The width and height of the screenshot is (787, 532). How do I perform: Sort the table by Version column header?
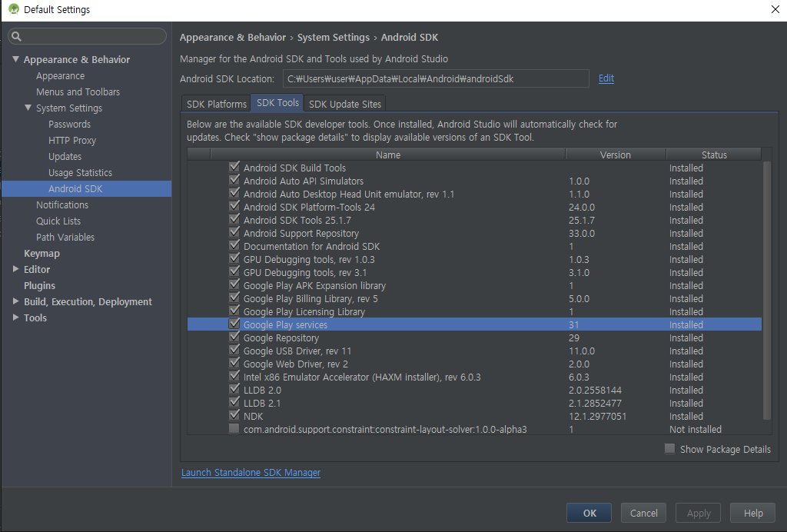[x=616, y=155]
